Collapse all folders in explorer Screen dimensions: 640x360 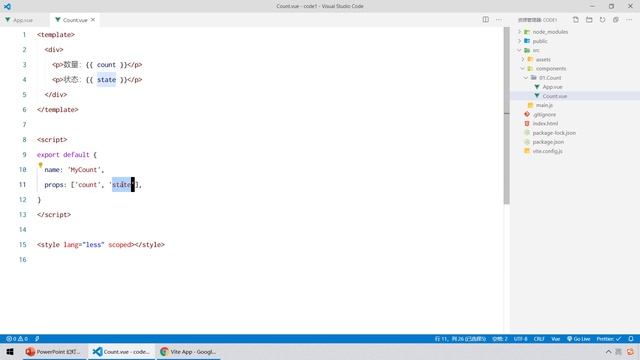point(616,20)
